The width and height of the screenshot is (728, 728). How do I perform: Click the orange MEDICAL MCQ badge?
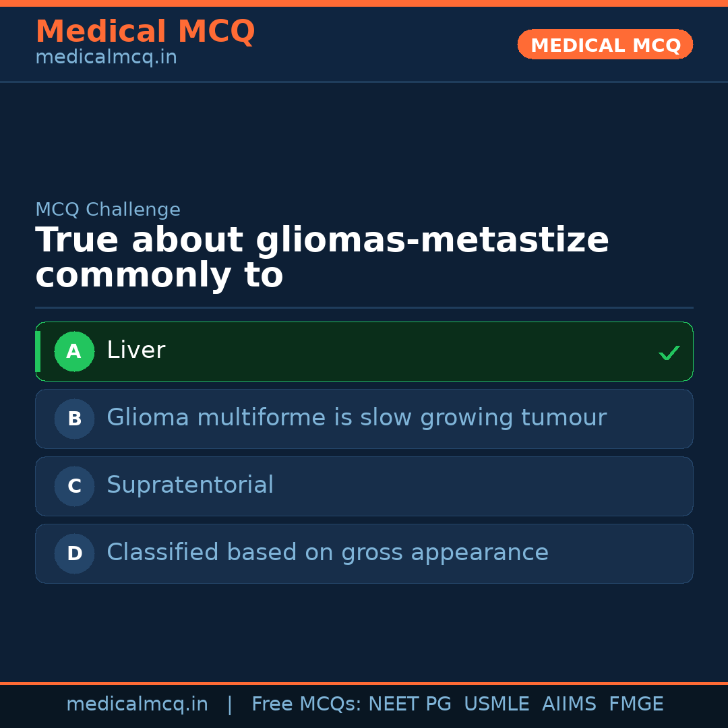coord(605,44)
